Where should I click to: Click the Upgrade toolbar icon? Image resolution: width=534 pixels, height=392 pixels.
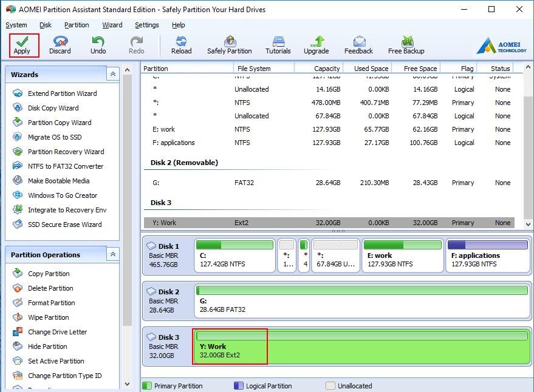[x=317, y=46]
